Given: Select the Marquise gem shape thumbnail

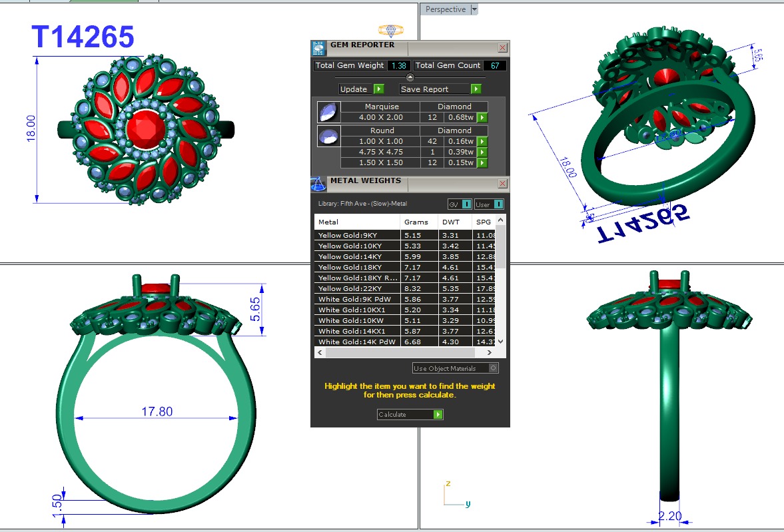Looking at the screenshot, I should tap(328, 112).
